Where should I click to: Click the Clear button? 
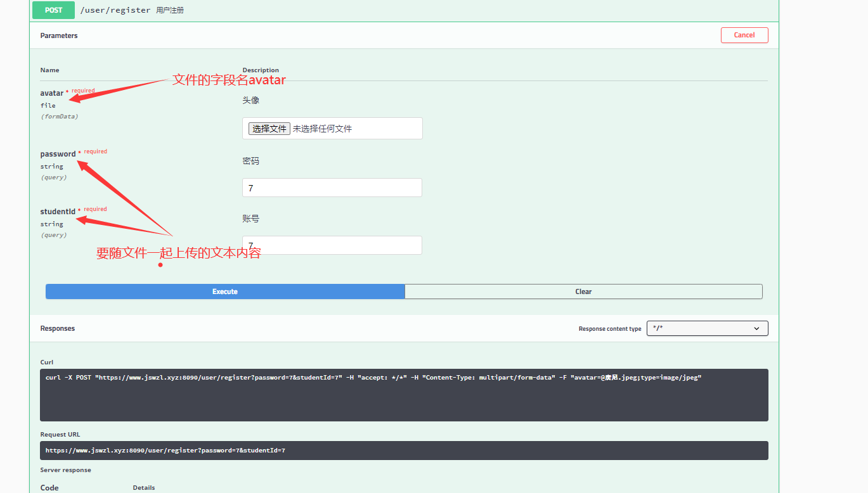(583, 291)
